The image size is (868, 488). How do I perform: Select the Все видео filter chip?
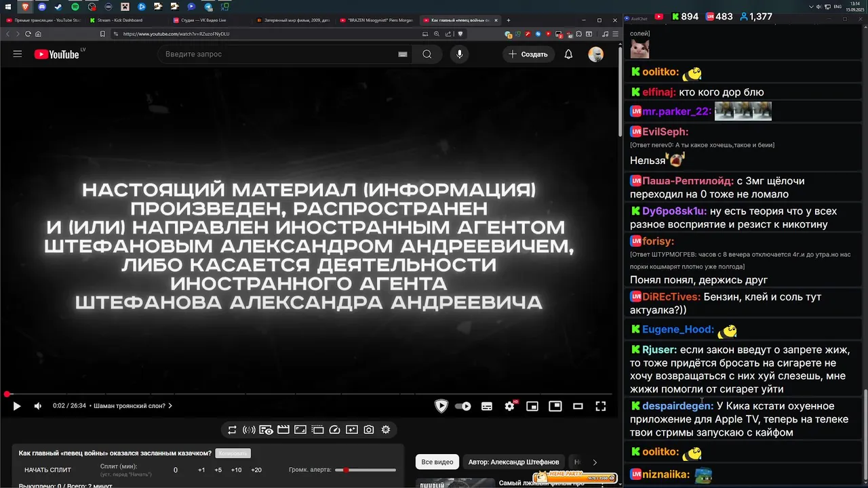pyautogui.click(x=437, y=462)
